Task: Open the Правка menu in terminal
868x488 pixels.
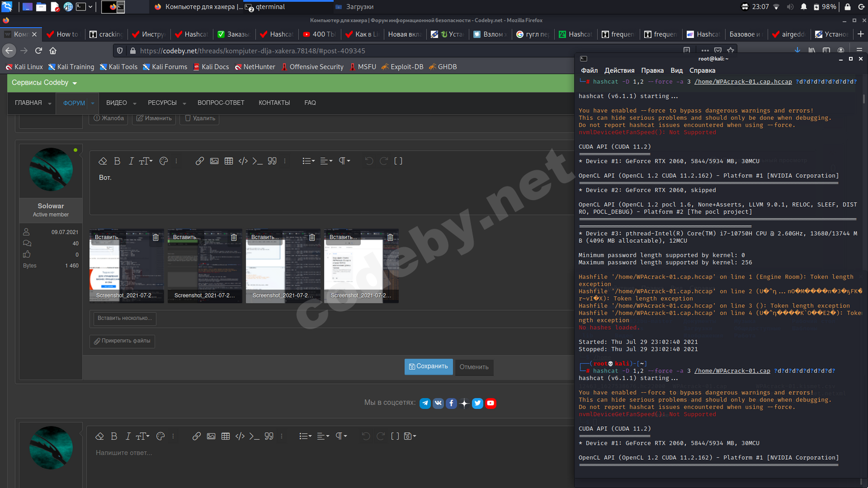Action: pyautogui.click(x=652, y=70)
